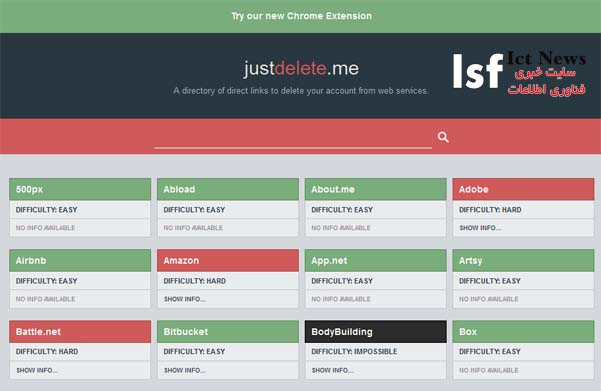Open the Amazon card header
Viewport: 601px width, 391px height.
(228, 260)
